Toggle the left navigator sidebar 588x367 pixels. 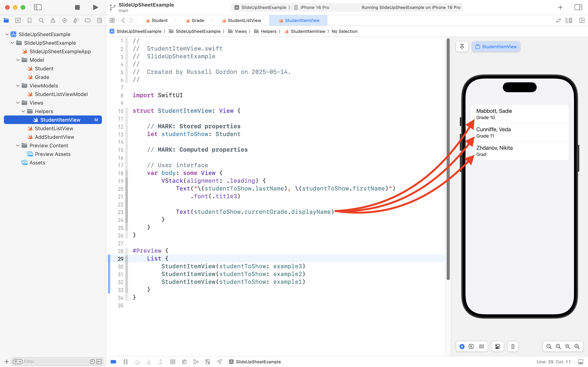(x=38, y=7)
